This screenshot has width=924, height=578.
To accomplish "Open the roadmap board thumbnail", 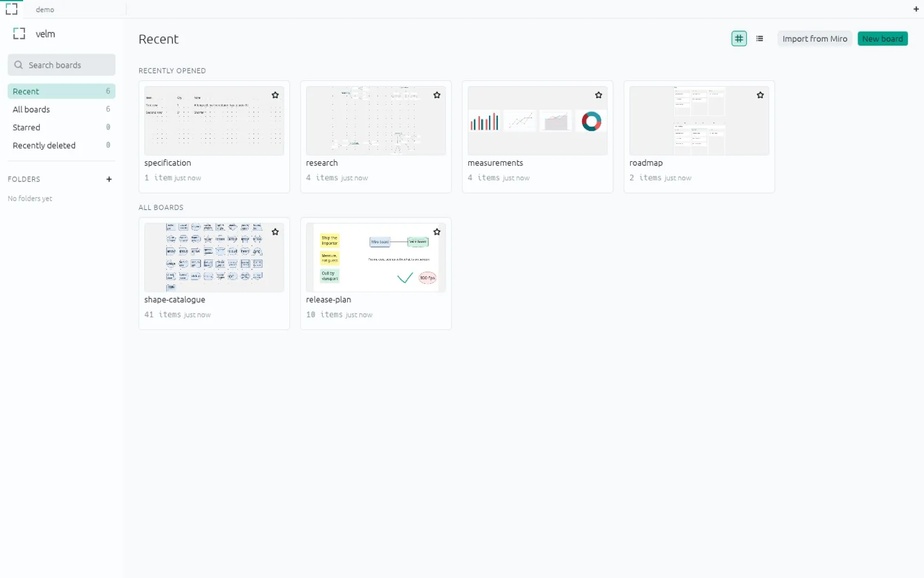I will pyautogui.click(x=699, y=121).
